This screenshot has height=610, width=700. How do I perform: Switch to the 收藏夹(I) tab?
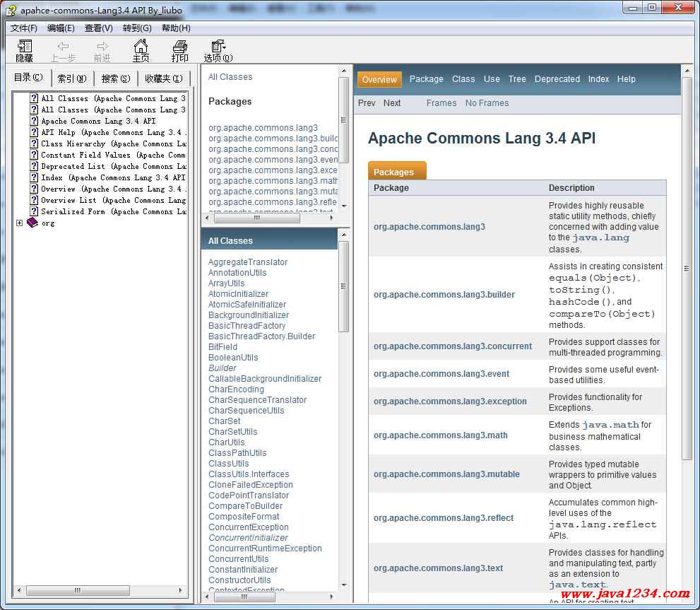[x=164, y=78]
